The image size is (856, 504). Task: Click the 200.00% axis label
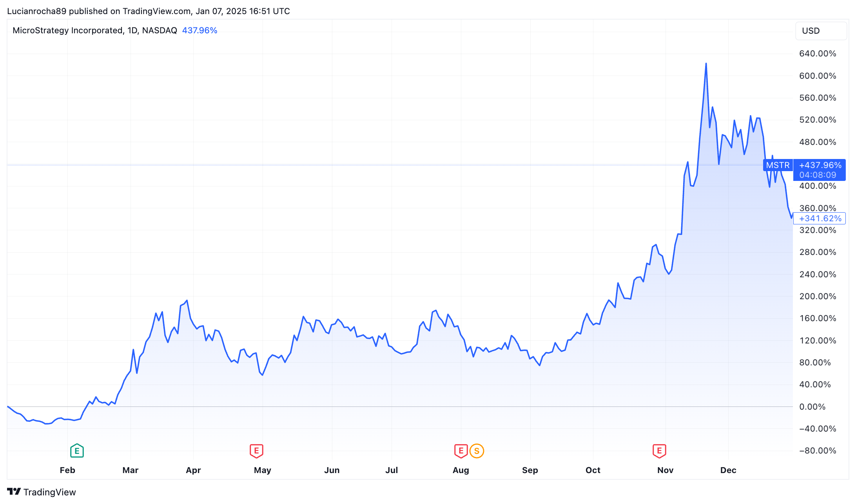point(818,296)
